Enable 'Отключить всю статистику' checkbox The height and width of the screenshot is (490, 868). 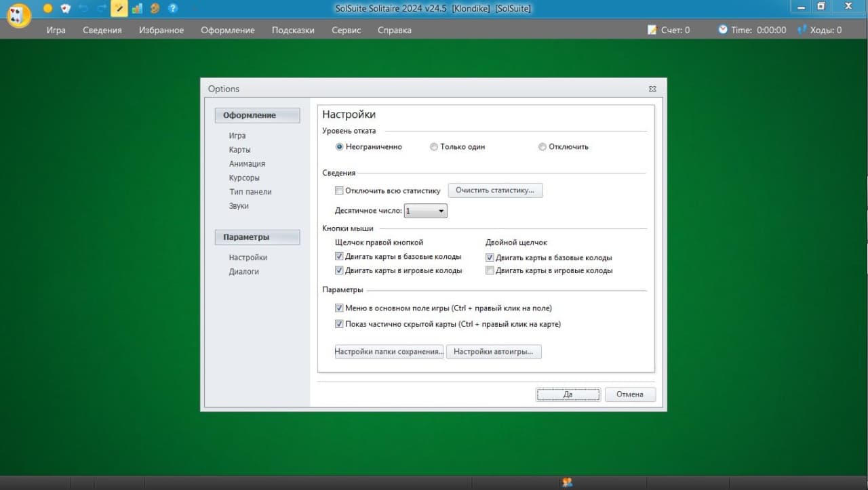pos(340,191)
